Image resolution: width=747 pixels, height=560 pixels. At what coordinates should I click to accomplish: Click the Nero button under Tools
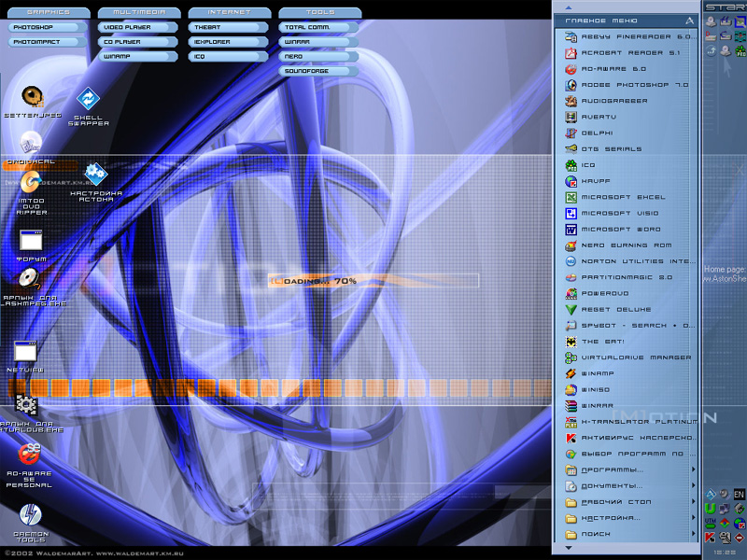coord(318,57)
